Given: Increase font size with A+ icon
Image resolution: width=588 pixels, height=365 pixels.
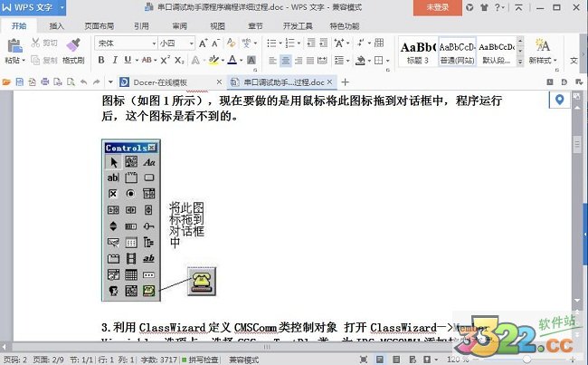Looking at the screenshot, I should click(x=203, y=43).
